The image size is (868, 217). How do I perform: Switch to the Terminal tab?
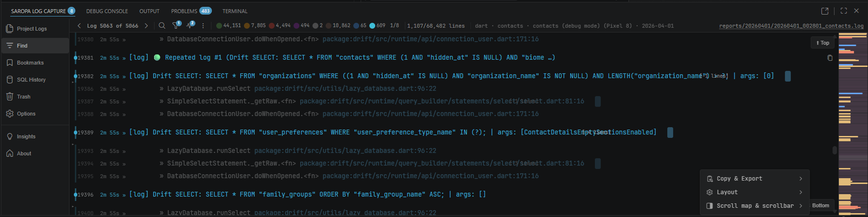[235, 11]
